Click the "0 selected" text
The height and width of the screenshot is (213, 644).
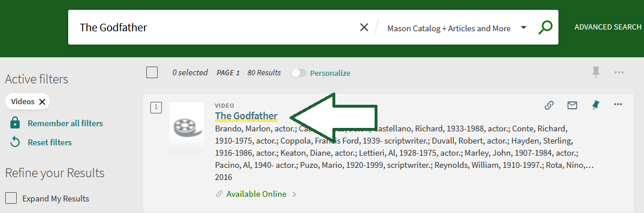point(190,73)
